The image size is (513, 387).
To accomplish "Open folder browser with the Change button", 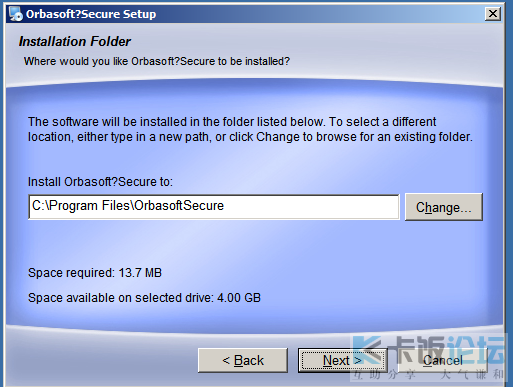I will point(444,207).
